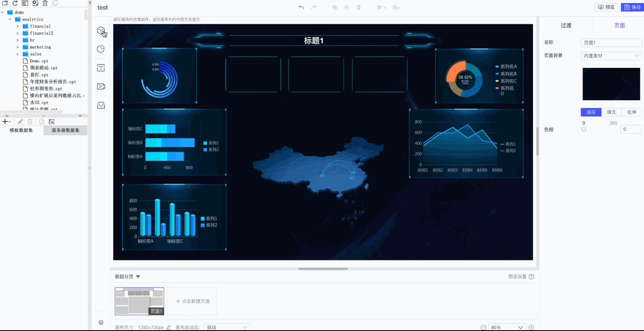The image size is (644, 331).
Task: Open the materials inbox icon
Action: coord(101,105)
